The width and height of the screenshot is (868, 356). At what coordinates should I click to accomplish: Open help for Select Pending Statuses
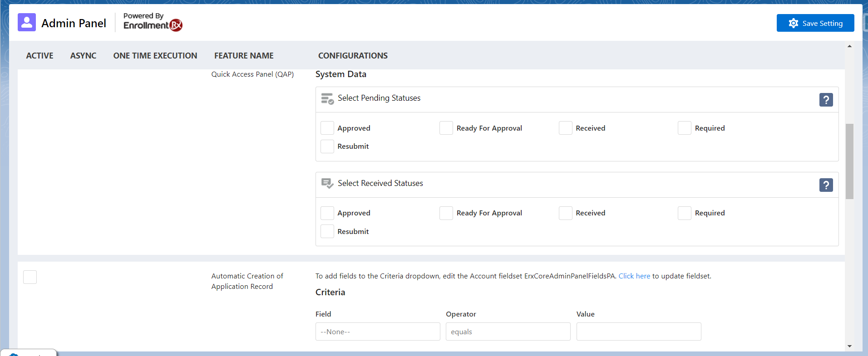[826, 100]
